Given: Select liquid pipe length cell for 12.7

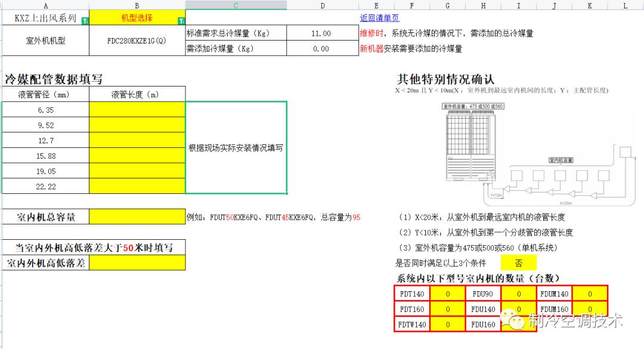Looking at the screenshot, I should [x=137, y=140].
